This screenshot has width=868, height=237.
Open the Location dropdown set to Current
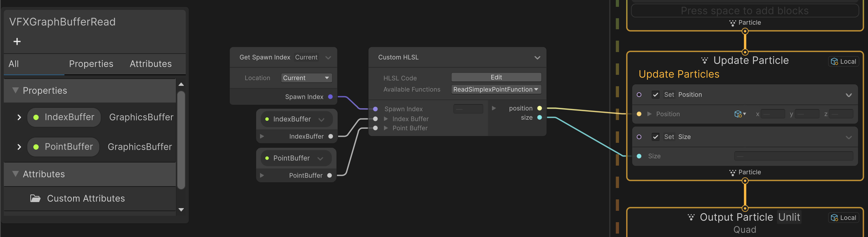[x=306, y=78]
